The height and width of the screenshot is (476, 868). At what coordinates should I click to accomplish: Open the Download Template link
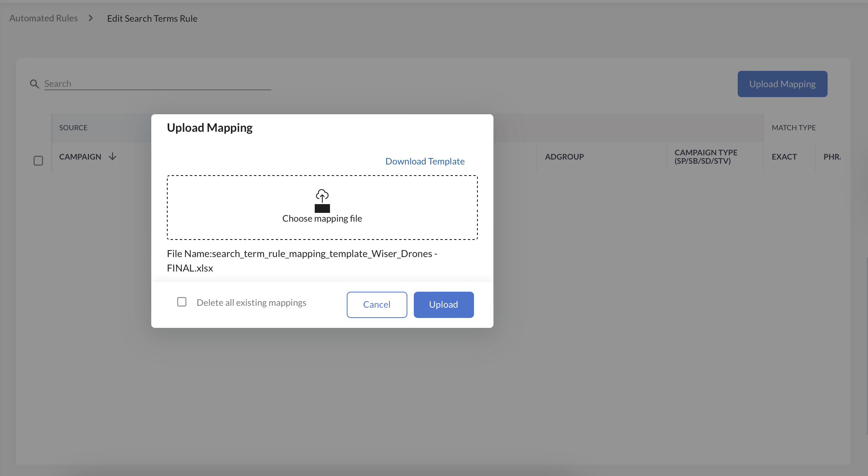click(425, 161)
